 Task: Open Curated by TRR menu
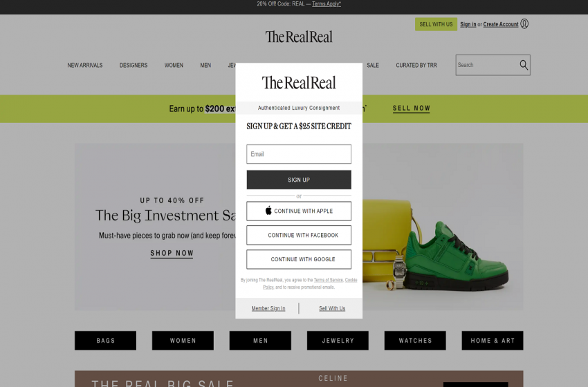[416, 65]
